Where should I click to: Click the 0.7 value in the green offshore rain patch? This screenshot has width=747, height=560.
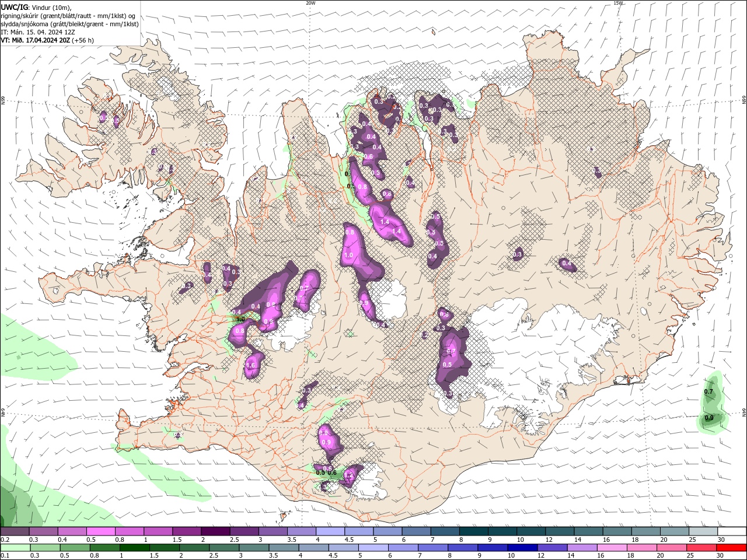coord(709,391)
